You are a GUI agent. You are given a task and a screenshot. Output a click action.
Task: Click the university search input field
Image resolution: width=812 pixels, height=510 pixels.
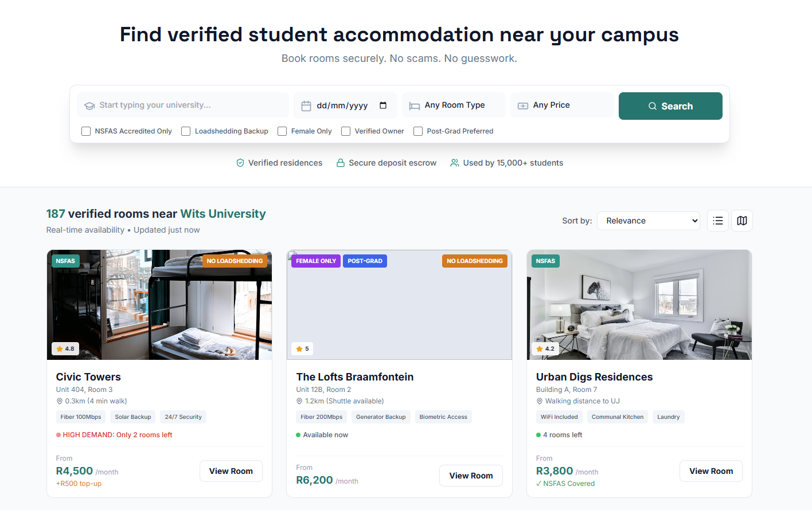(182, 105)
